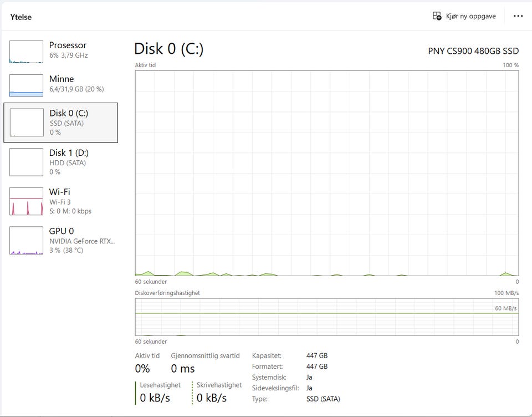
Task: Switch to the Wi-Fi performance entry
Action: click(x=61, y=201)
